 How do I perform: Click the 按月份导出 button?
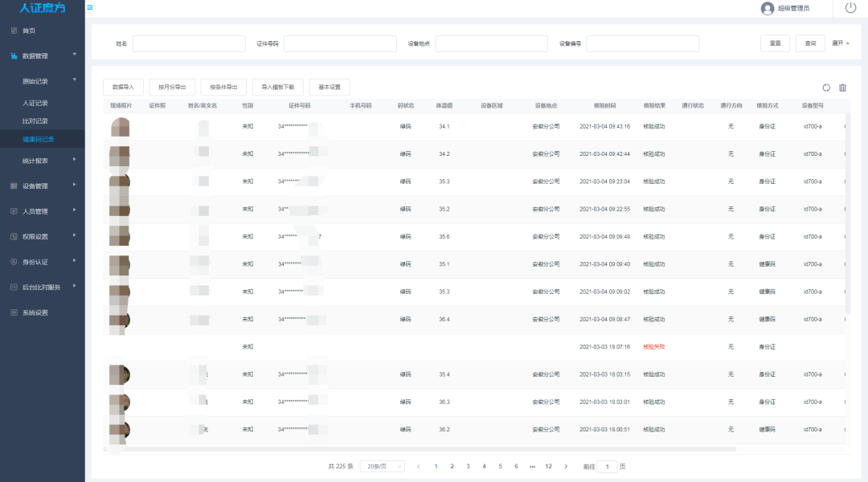coord(172,88)
